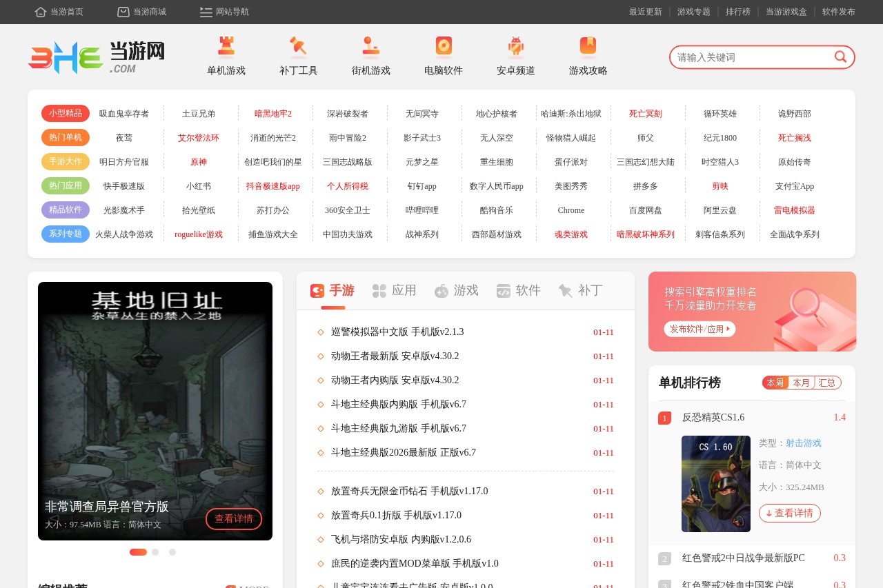
Task: Select the second carousel indicator dot
Action: pyautogui.click(x=155, y=552)
